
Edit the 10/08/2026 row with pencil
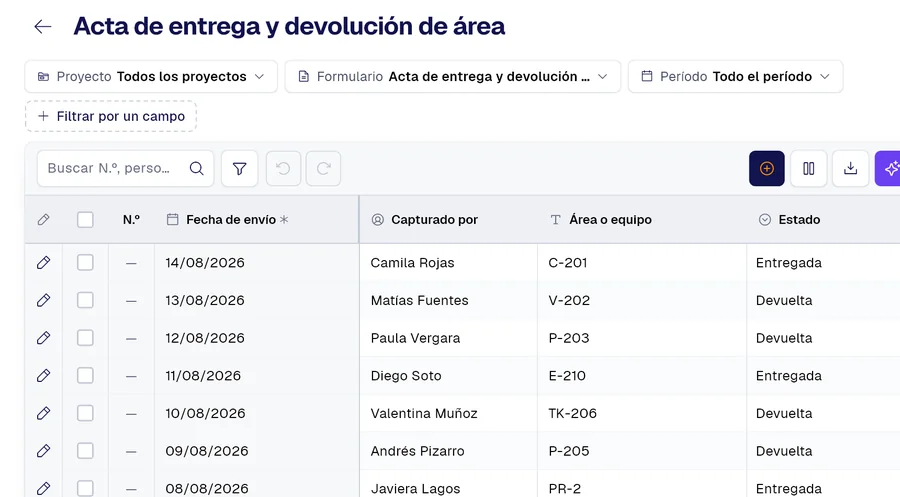[x=43, y=413]
